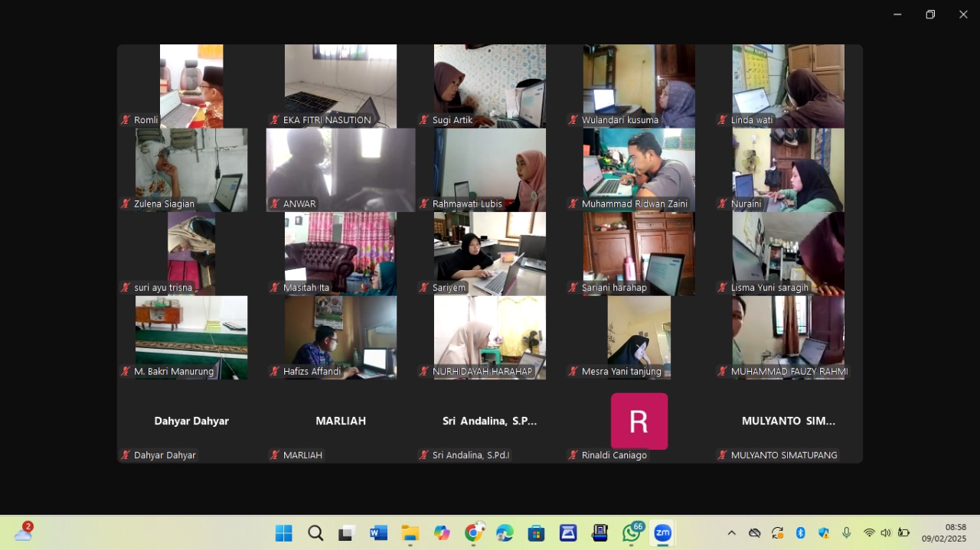
Task: Launch Microsoft Word from the taskbar
Action: pos(378,533)
